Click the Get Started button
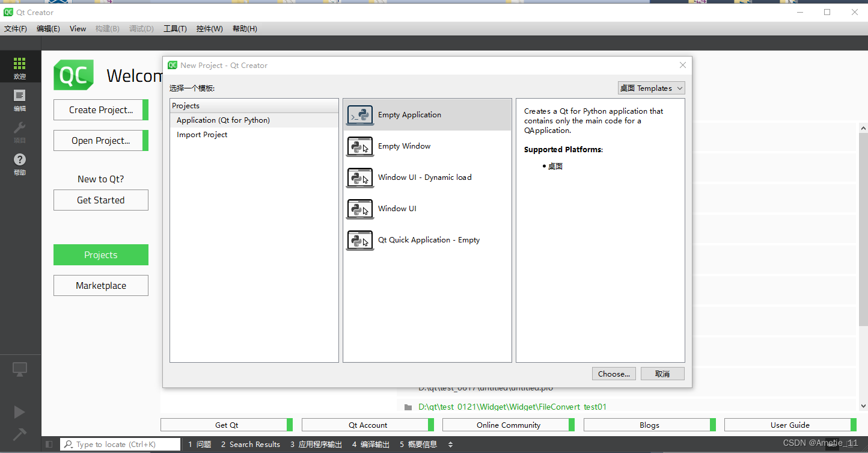Image resolution: width=868 pixels, height=453 pixels. coord(101,200)
